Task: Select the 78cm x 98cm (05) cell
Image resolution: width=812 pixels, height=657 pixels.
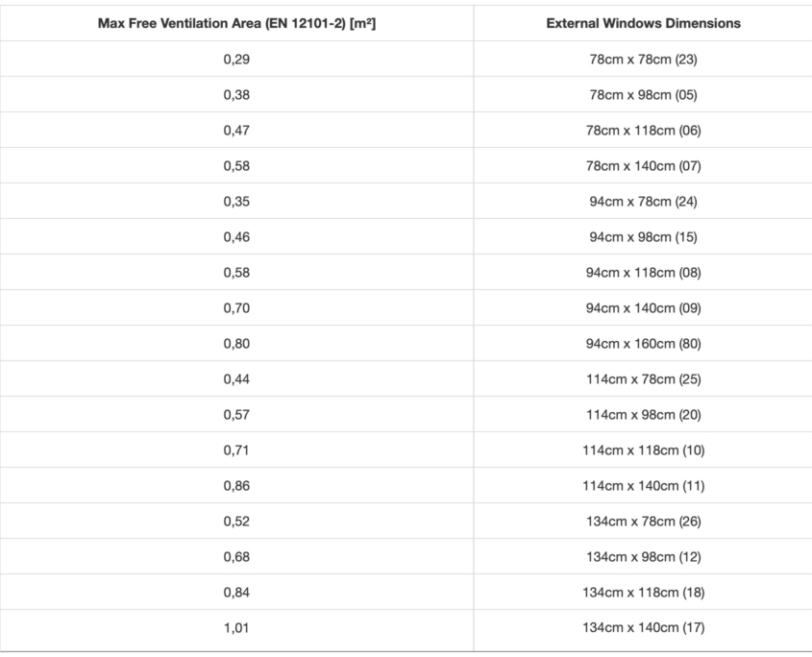Action: (643, 95)
